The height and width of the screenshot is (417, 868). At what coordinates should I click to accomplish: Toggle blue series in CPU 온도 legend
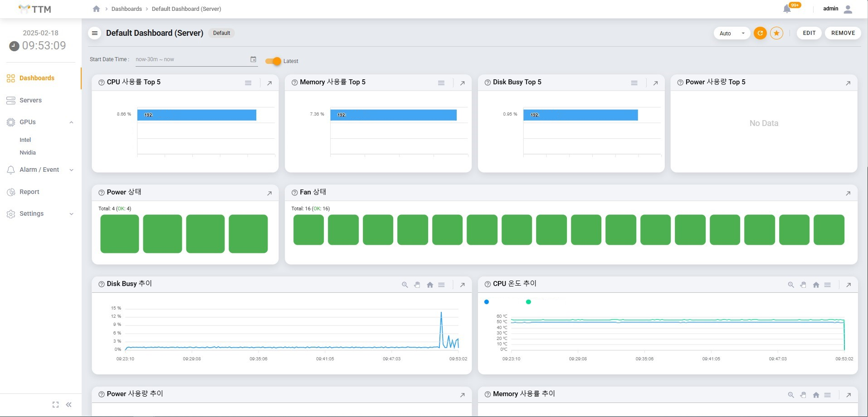[487, 302]
